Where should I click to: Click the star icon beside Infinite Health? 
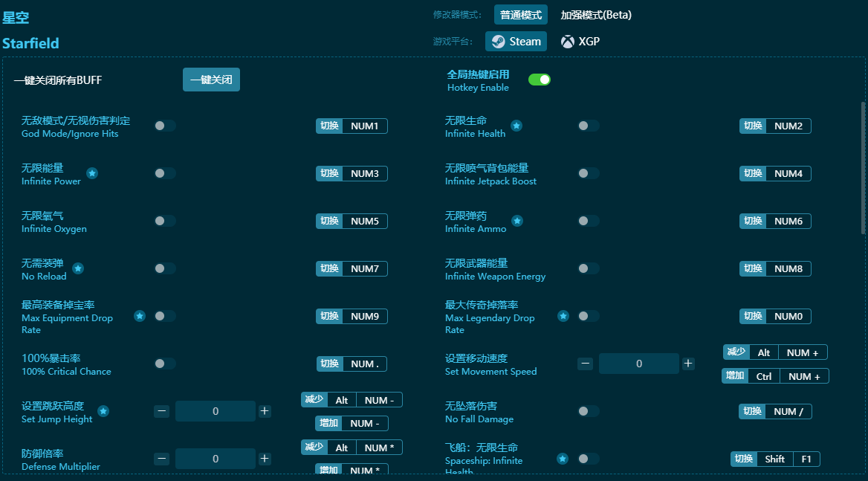point(516,126)
